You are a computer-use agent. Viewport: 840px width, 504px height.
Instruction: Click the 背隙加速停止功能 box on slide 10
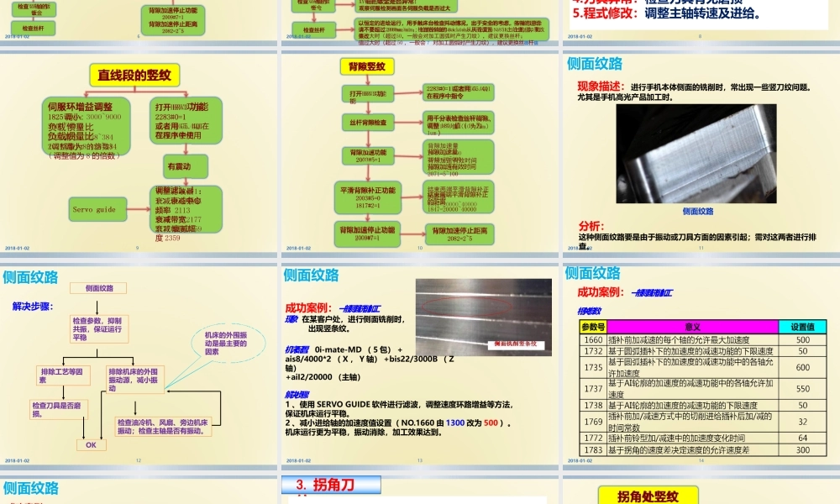[367, 234]
